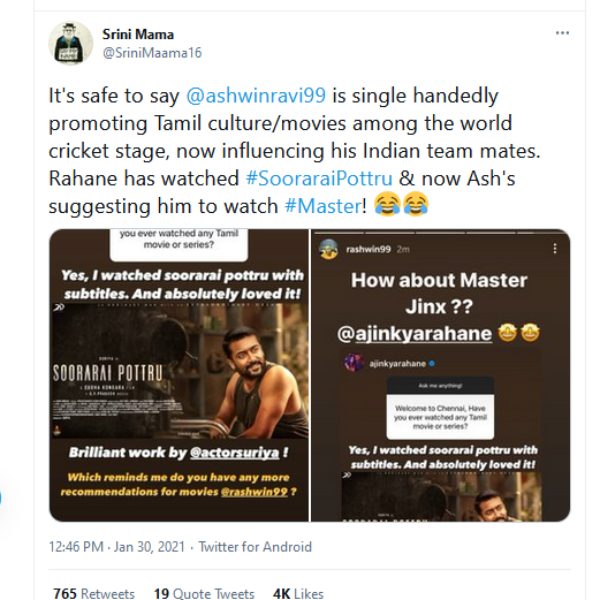Open the left Soorarai Pottru story image
600x600 pixels.
(179, 375)
